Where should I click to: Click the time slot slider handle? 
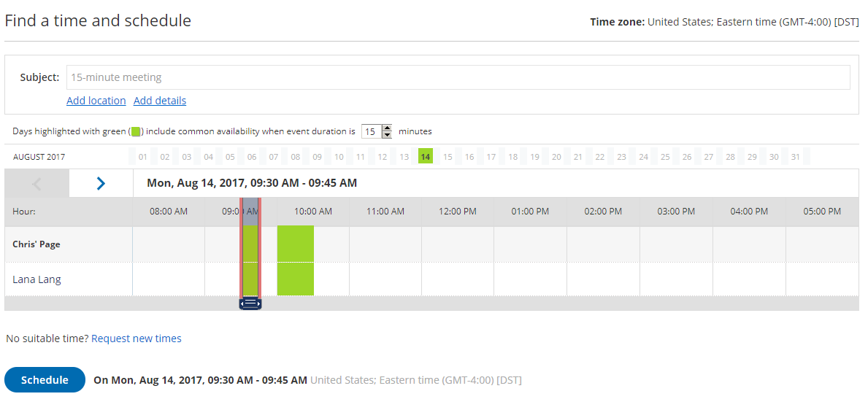pos(250,303)
